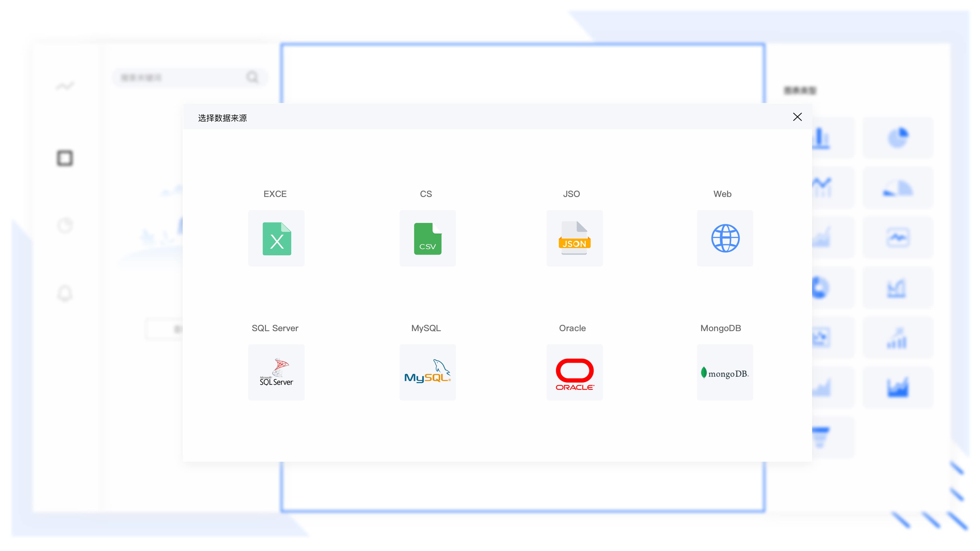Click the EXCE label text
The image size is (980, 551).
pyautogui.click(x=275, y=194)
